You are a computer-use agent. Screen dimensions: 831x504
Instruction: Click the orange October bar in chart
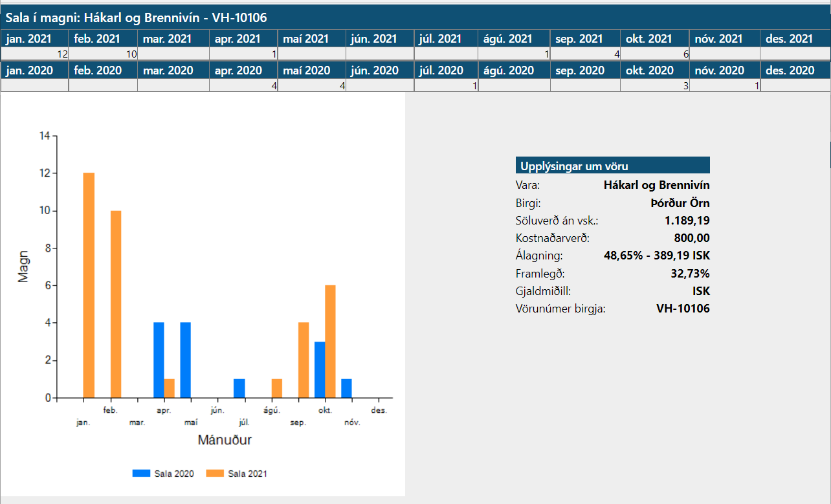[x=330, y=341]
